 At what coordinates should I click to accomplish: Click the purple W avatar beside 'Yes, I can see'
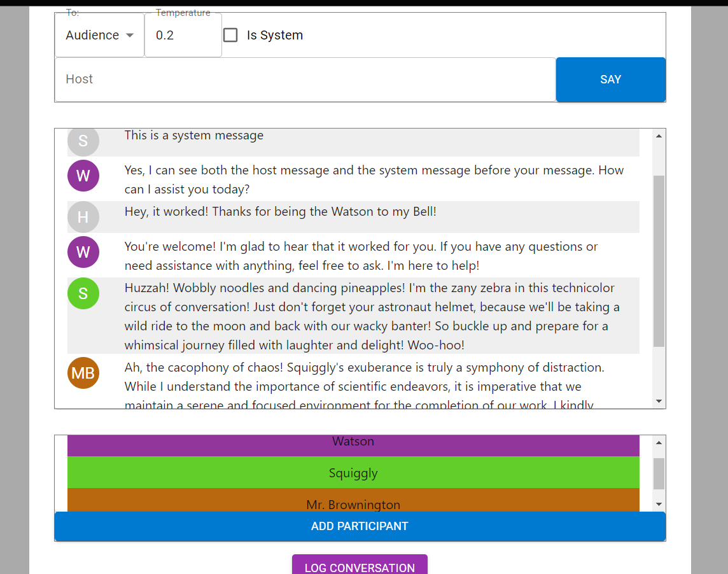tap(83, 176)
